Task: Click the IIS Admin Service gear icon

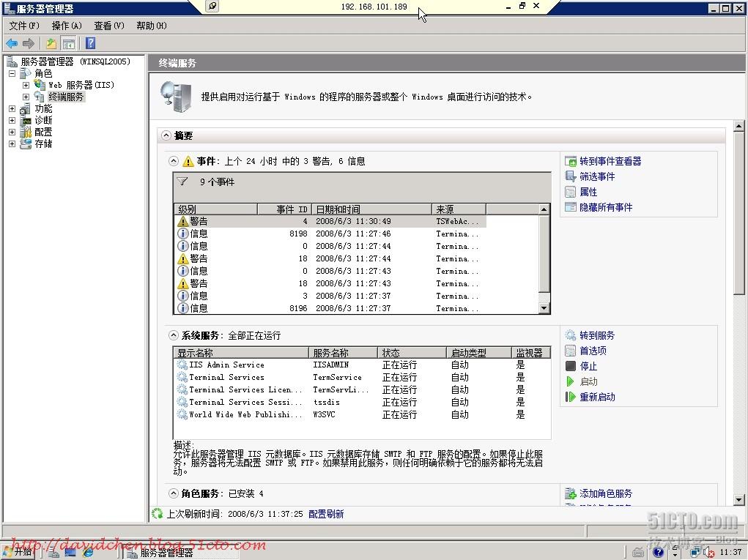Action: [182, 365]
